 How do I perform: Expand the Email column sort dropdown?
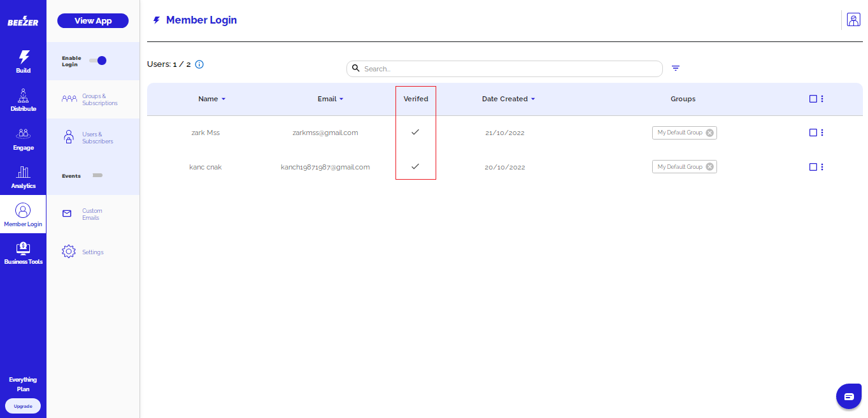tap(341, 99)
